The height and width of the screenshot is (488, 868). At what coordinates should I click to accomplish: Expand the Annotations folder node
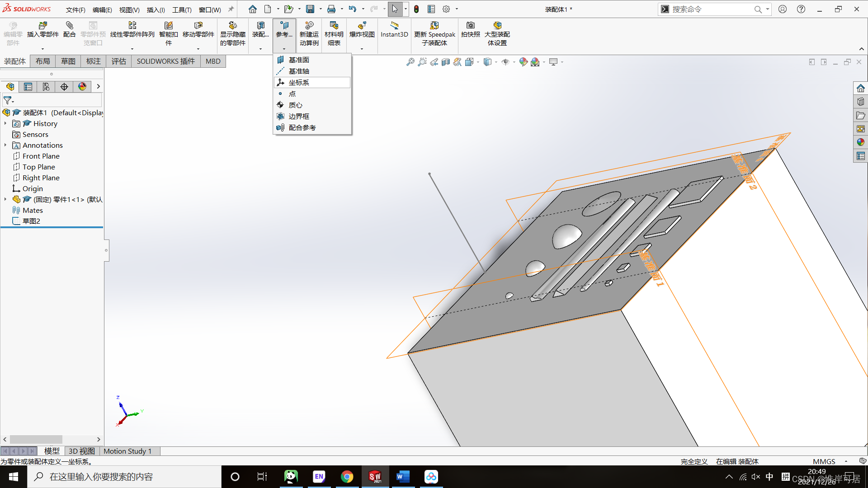(x=5, y=145)
